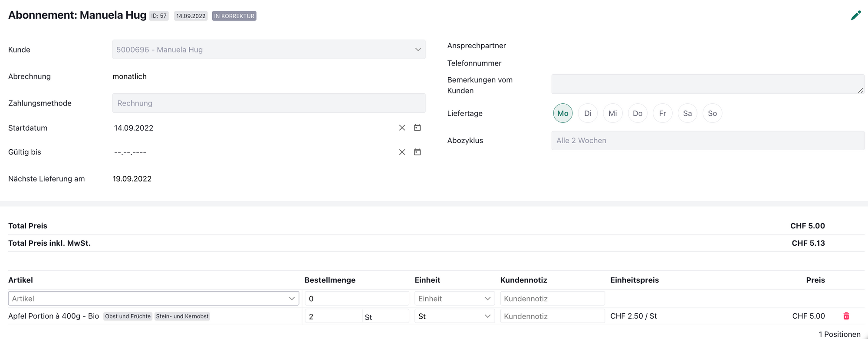Open the empty Einheit dropdown
This screenshot has width=868, height=339.
coord(454,299)
